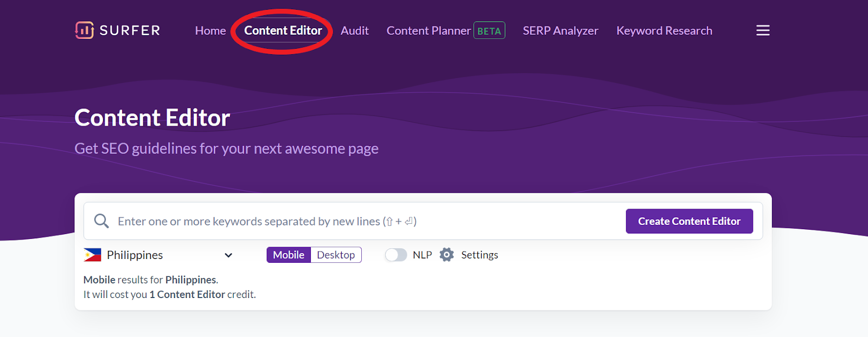Click the Philippines flag icon

coord(92,255)
